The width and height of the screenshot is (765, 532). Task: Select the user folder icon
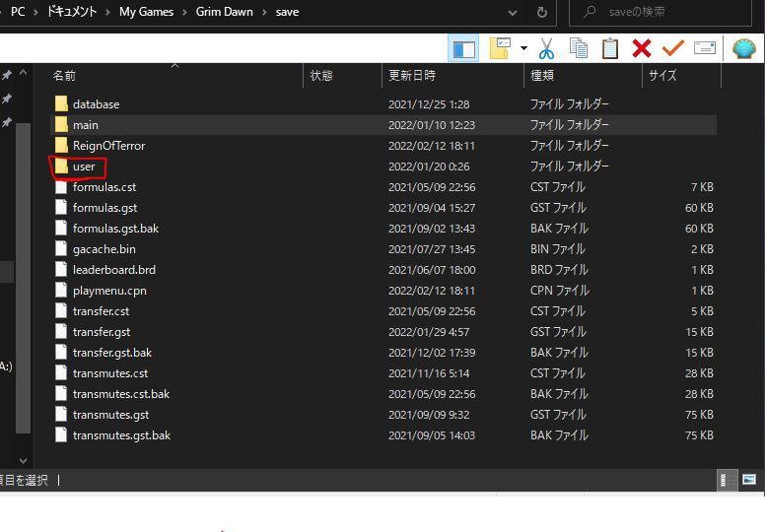click(x=61, y=166)
